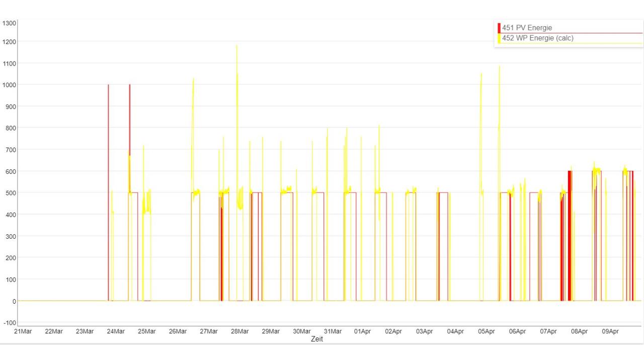This screenshot has height=345, width=644.
Task: Click the 01Apr date label
Action: tap(362, 331)
